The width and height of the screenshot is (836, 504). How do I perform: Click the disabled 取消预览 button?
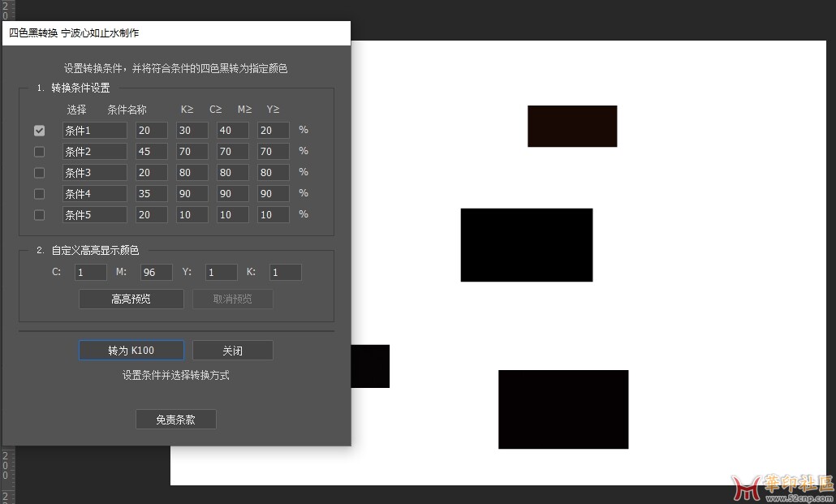coord(232,299)
